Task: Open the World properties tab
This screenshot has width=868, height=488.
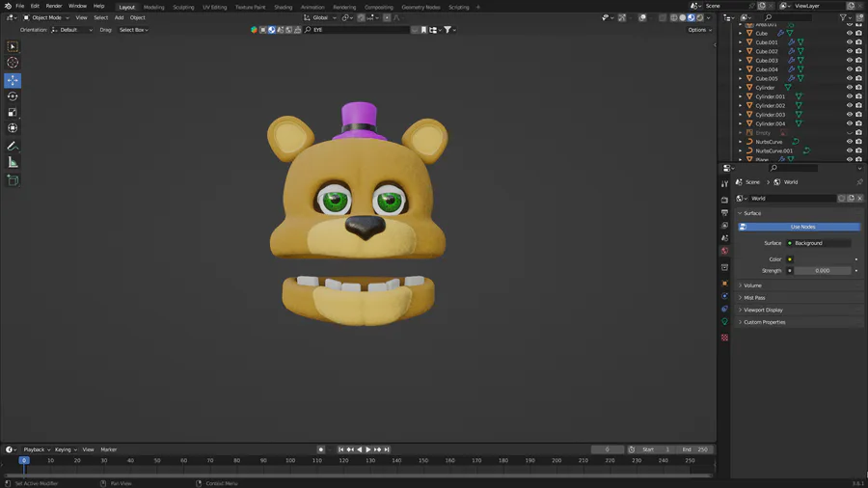Action: click(x=724, y=251)
